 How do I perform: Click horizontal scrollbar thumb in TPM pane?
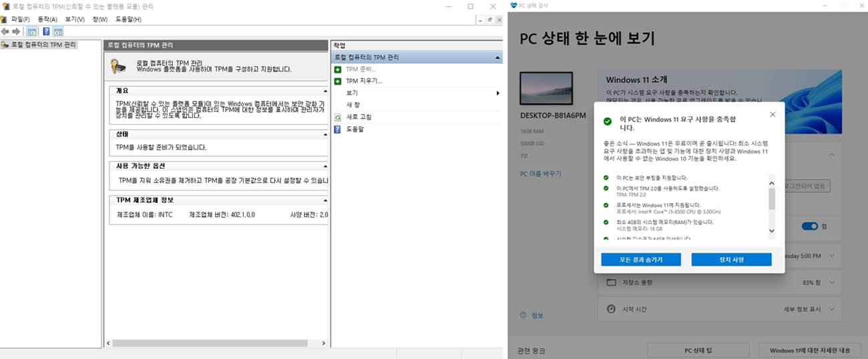point(211,343)
